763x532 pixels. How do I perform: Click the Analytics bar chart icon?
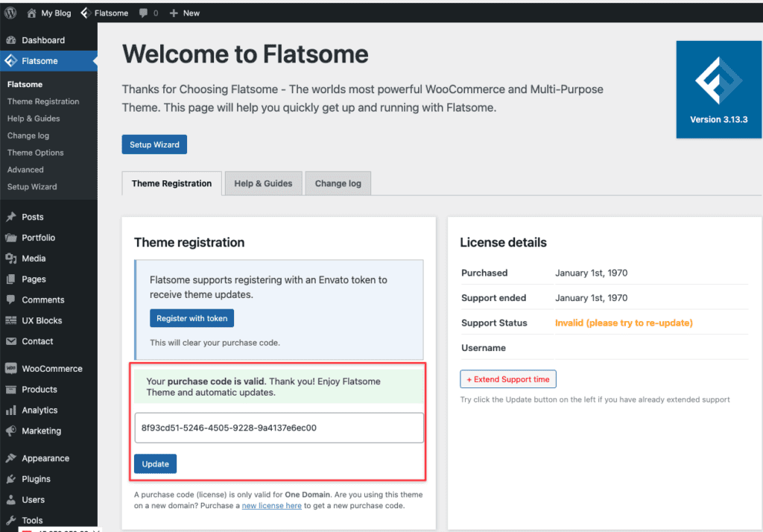(x=10, y=411)
